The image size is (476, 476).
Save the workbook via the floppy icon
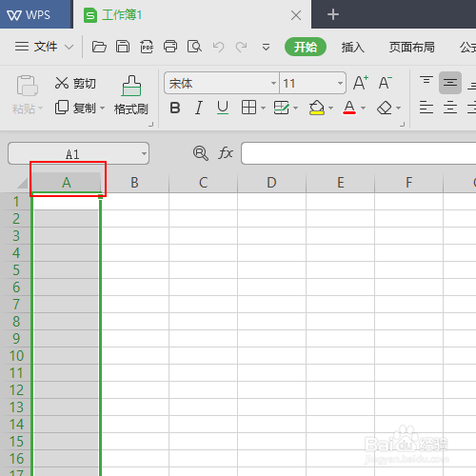point(123,47)
